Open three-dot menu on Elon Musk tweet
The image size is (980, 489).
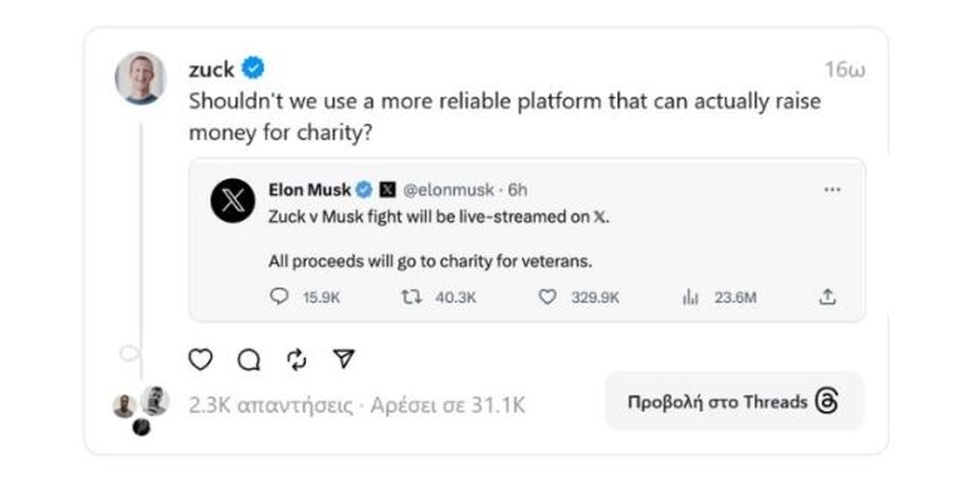(x=832, y=190)
